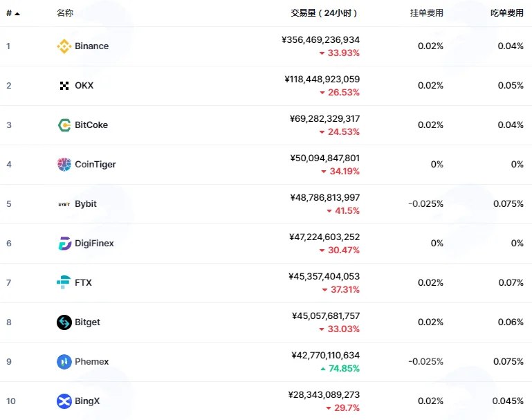
Task: Click the OKX logo icon
Action: pos(64,86)
